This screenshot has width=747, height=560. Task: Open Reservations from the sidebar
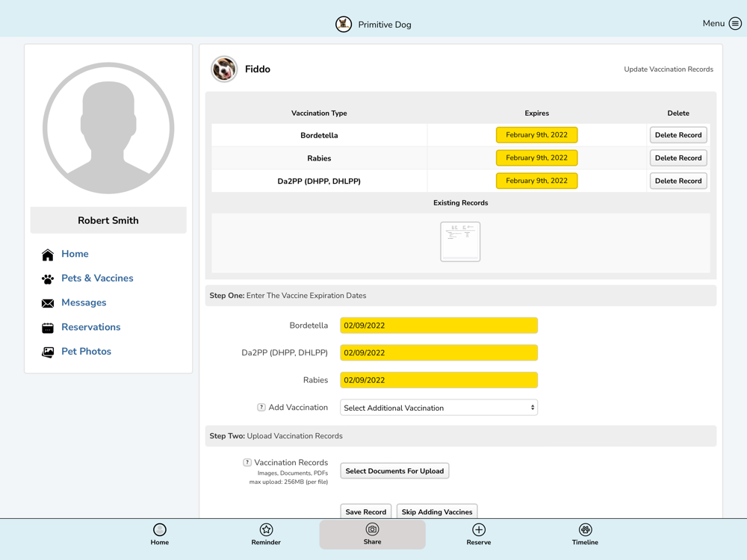(91, 327)
